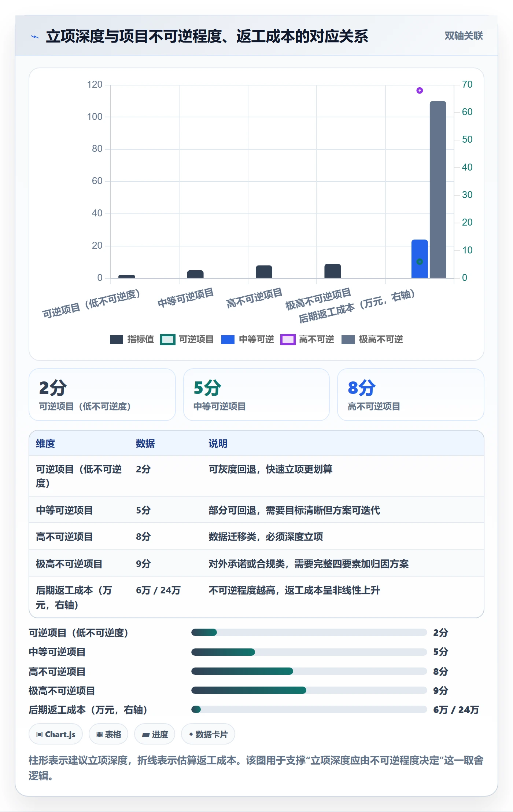
Task: Click the 可逆项目 progress bar showing 2分
Action: (309, 632)
